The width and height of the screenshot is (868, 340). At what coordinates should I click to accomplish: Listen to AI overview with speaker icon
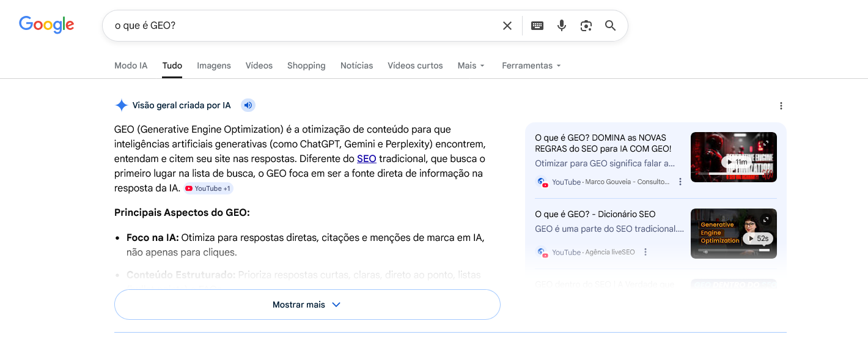248,105
